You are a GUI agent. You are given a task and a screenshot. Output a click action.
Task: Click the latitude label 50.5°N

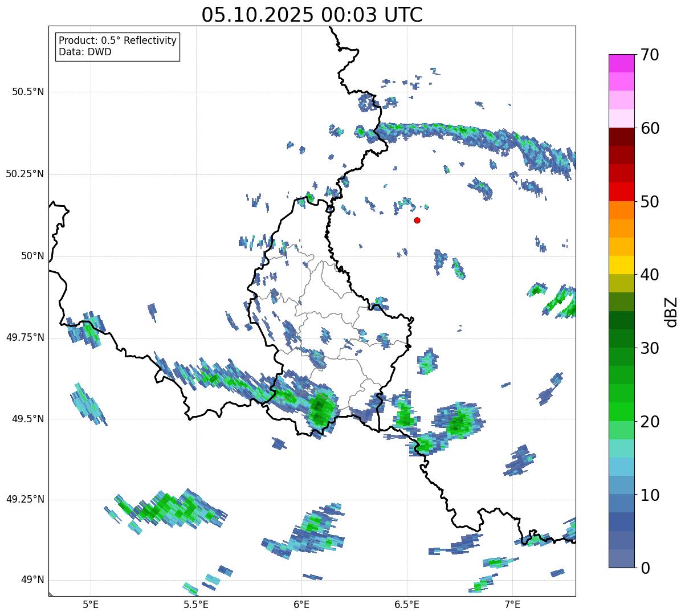click(x=28, y=92)
